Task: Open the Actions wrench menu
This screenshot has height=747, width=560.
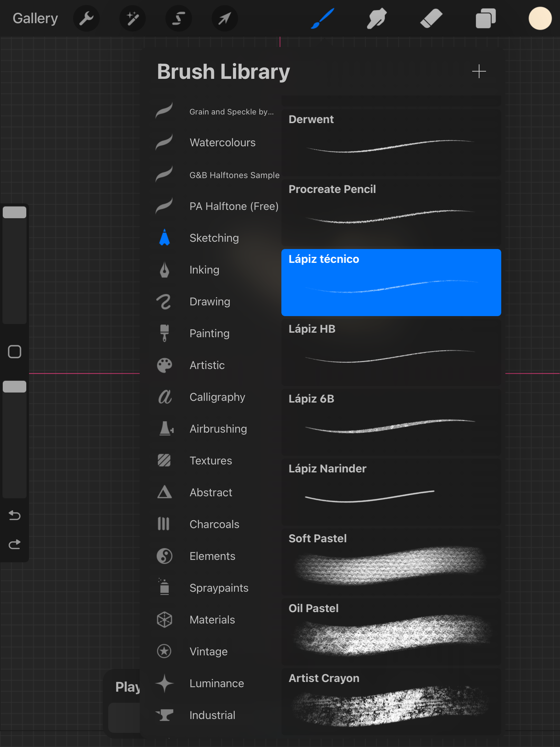Action: (86, 18)
